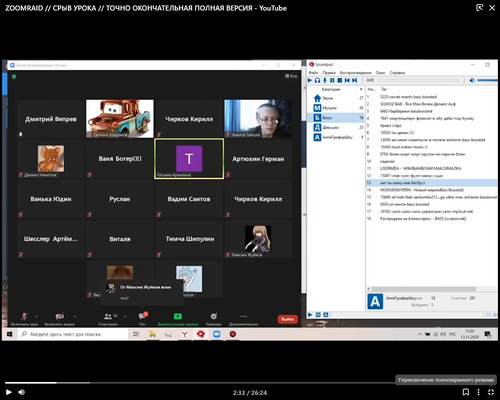Select Вадим Саитов participant tile
The image size is (500, 400).
tap(189, 199)
